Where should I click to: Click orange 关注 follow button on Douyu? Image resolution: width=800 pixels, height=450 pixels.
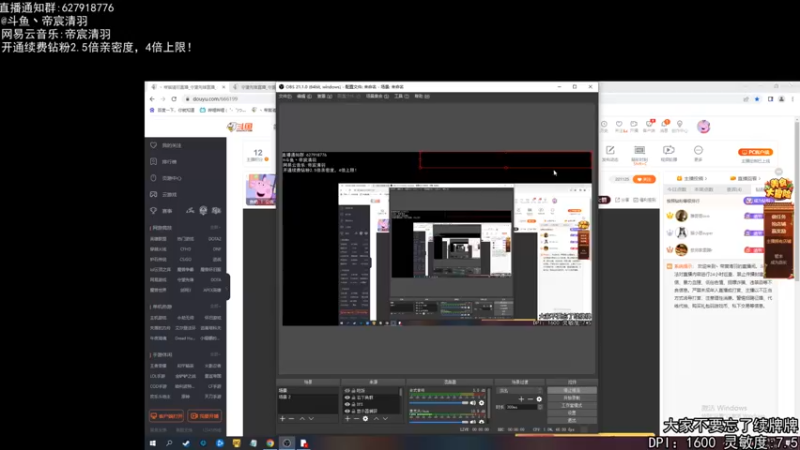coord(644,179)
